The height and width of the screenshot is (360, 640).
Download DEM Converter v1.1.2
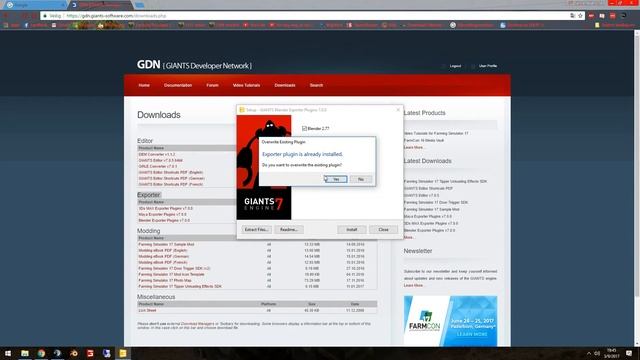157,154
